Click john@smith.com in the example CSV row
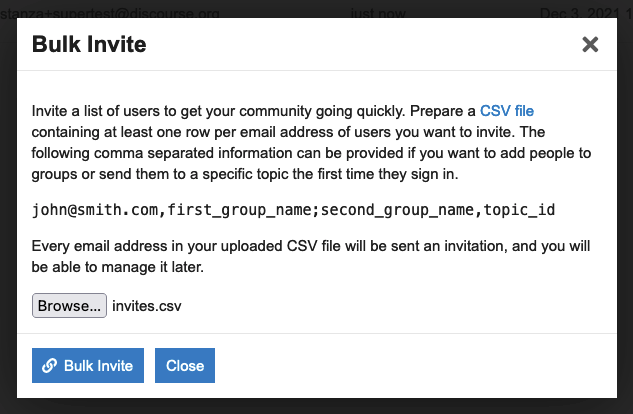 [x=91, y=210]
